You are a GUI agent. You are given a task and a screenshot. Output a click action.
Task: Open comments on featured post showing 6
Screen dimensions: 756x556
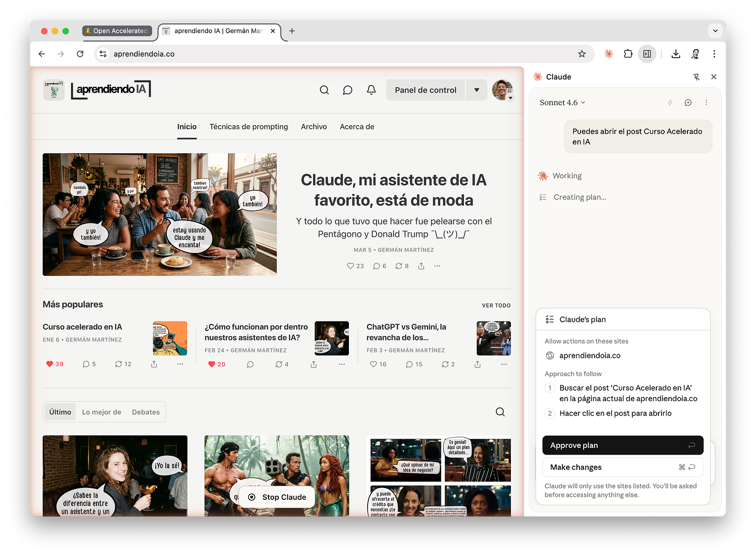(x=380, y=266)
